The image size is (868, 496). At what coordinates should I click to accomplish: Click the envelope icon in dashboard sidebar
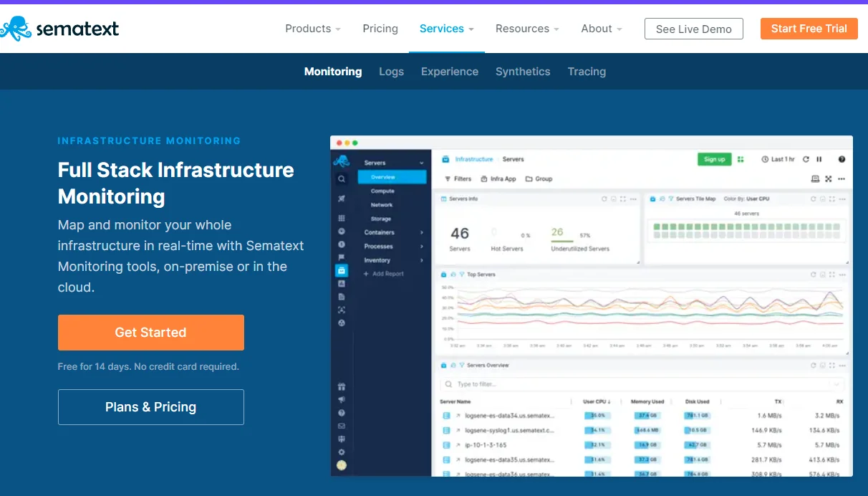coord(342,426)
